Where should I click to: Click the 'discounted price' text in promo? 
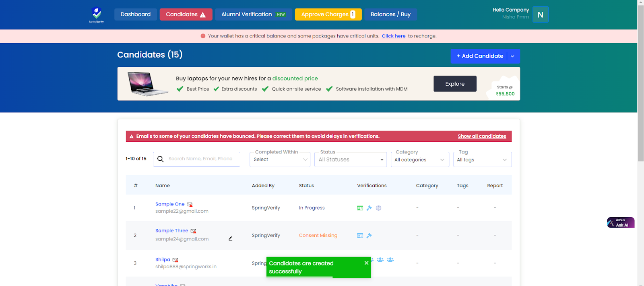pos(295,79)
